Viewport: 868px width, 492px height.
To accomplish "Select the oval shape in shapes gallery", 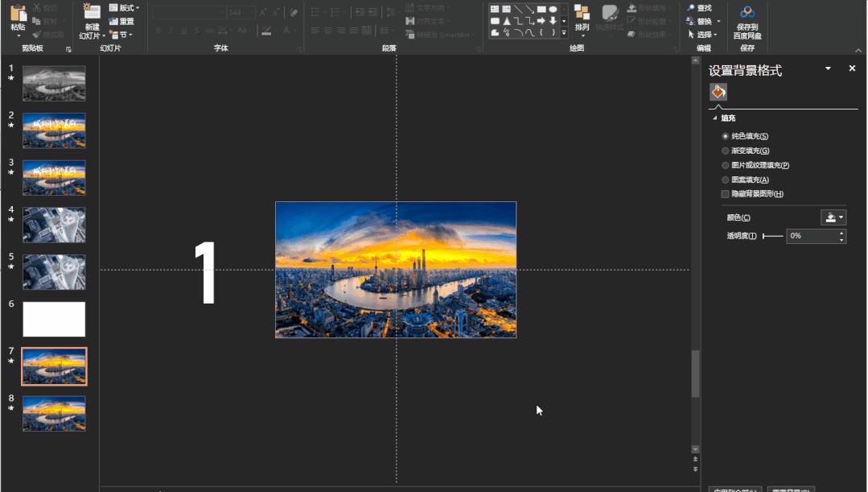I will click(x=553, y=10).
